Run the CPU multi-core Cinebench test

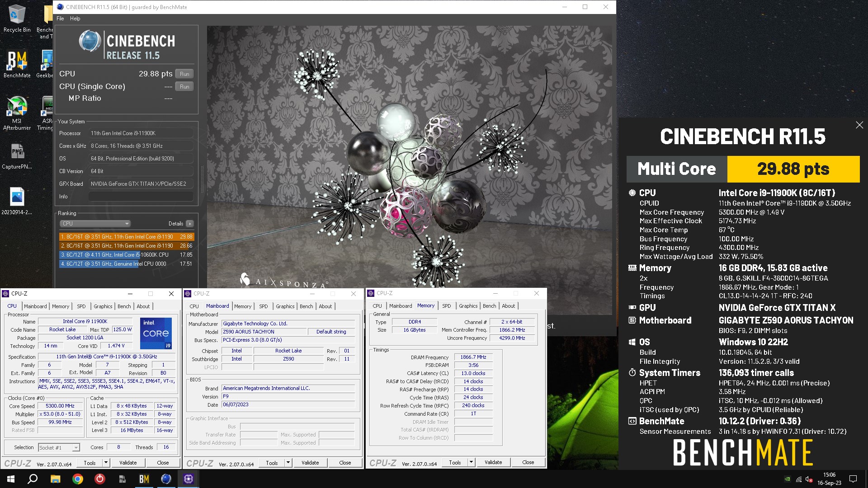click(x=184, y=74)
